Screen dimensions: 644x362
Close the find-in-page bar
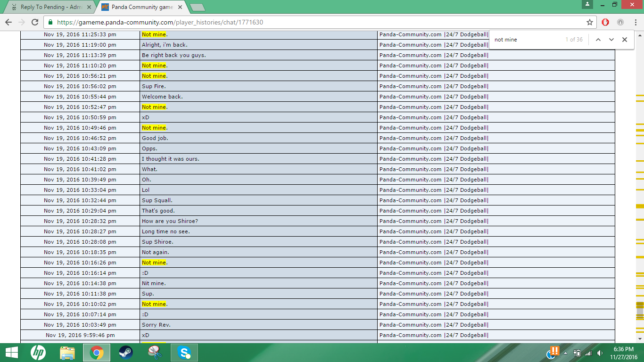click(x=625, y=40)
